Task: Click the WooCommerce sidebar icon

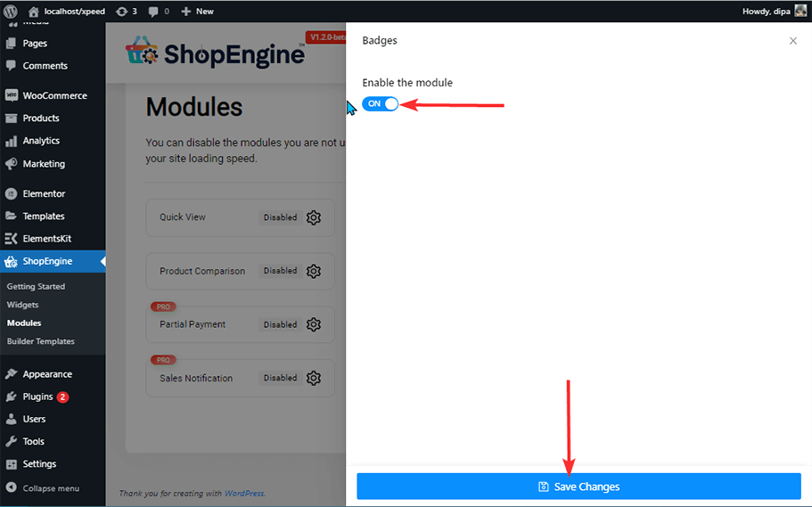Action: [11, 95]
